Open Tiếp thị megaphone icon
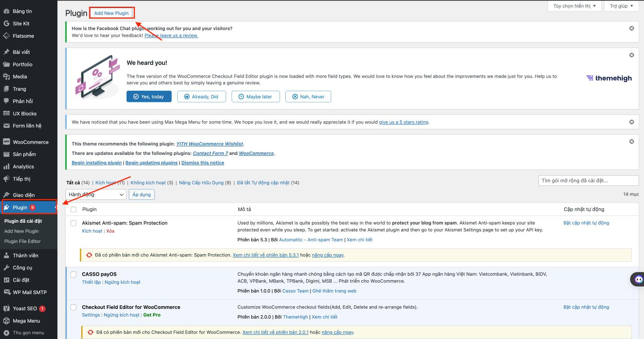The image size is (644, 339). point(6,179)
